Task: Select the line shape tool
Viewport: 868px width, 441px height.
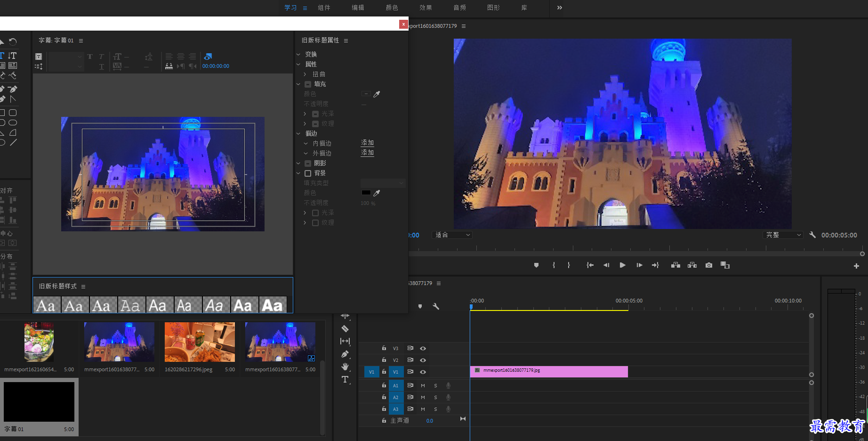Action: 13,142
